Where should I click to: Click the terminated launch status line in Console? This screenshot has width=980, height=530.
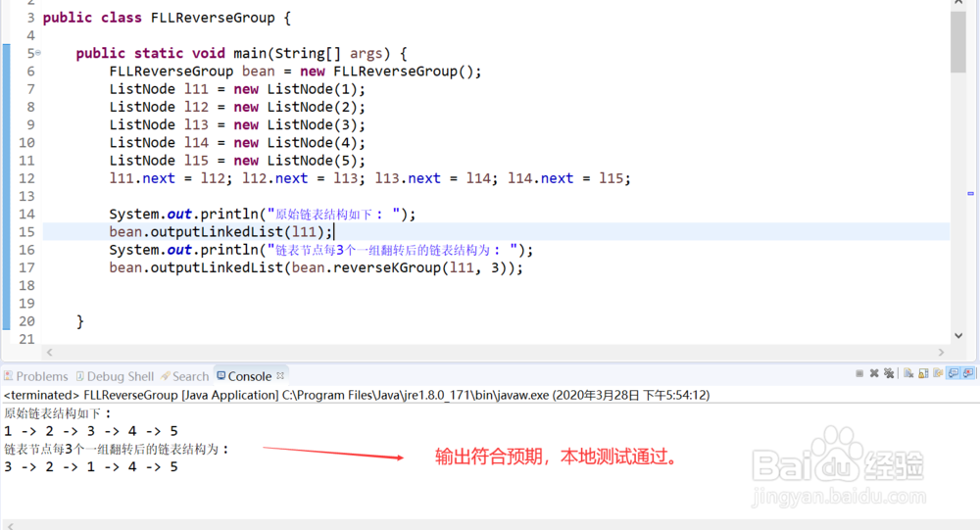click(357, 395)
